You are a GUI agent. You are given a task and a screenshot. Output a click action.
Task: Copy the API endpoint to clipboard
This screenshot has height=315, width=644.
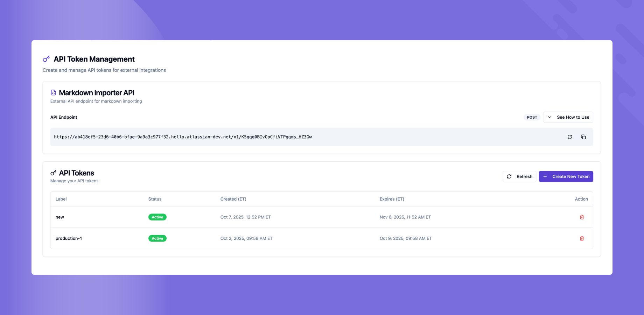coord(583,137)
